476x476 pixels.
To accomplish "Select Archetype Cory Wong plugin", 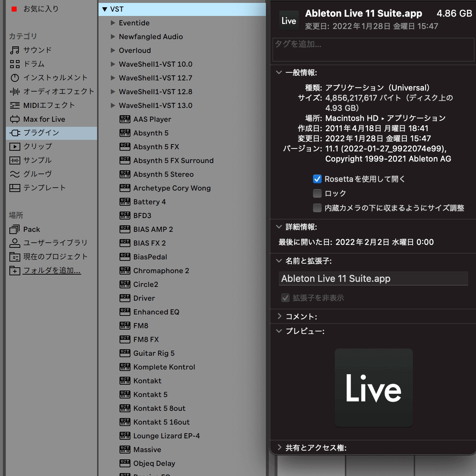I will pos(172,188).
